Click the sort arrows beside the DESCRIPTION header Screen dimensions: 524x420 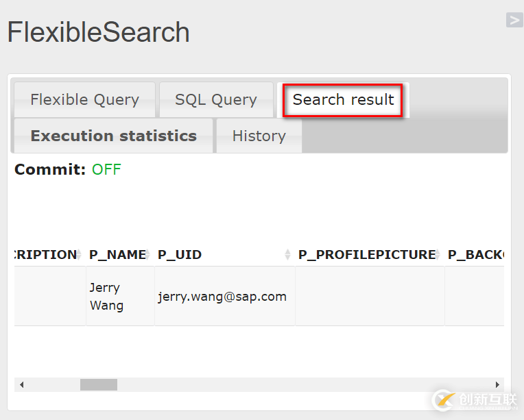tap(80, 255)
